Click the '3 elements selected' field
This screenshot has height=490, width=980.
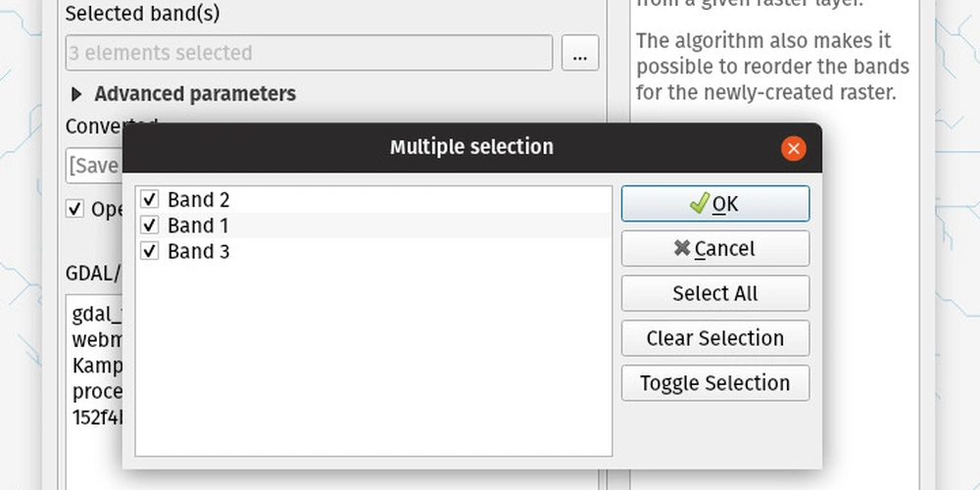[x=309, y=53]
